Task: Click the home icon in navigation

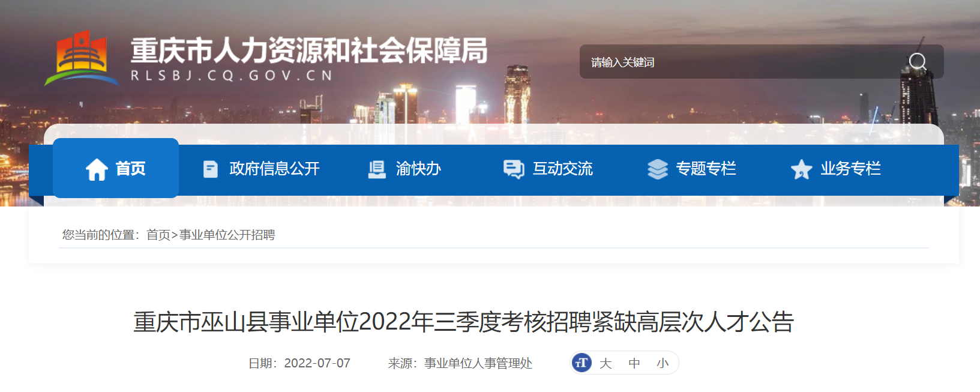Action: pyautogui.click(x=97, y=169)
